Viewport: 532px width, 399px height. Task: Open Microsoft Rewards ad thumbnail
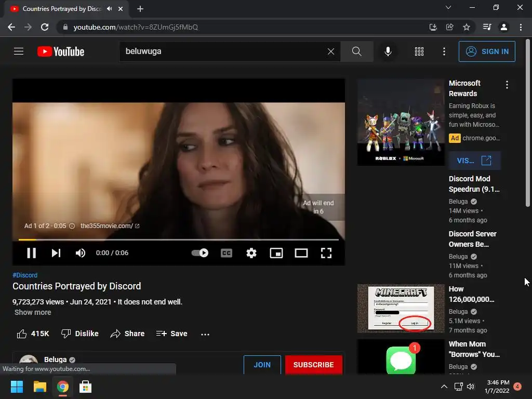point(401,123)
